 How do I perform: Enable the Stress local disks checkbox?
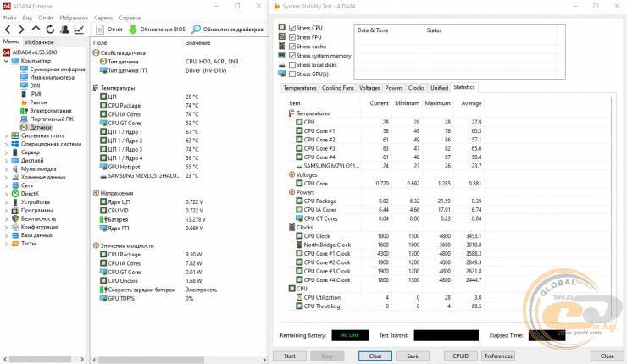292,64
